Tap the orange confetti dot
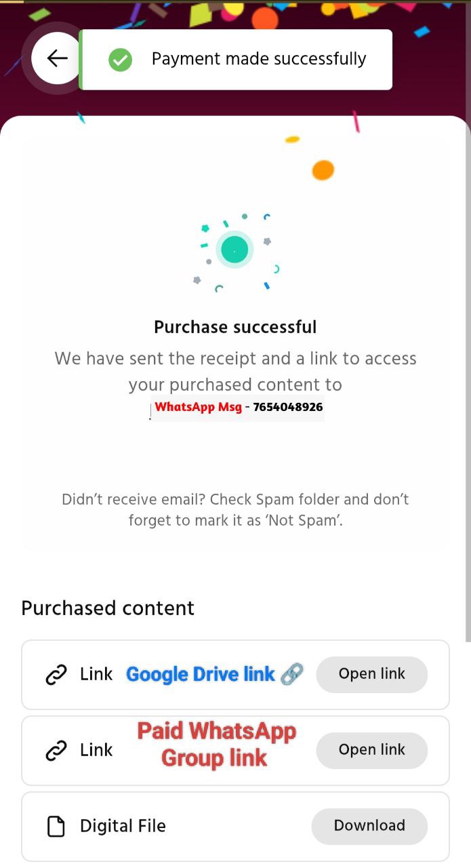The image size is (471, 868). (x=323, y=170)
